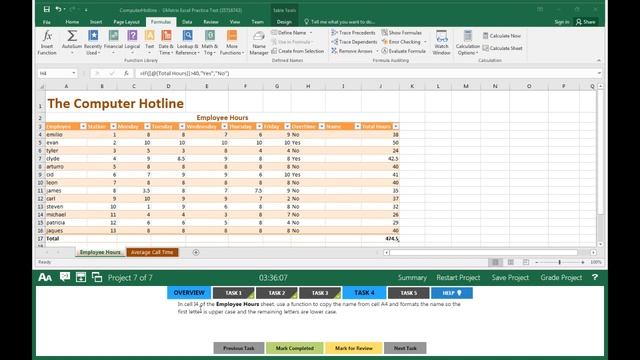Image resolution: width=640 pixels, height=360 pixels.
Task: Open TASK 5 tab
Action: coord(409,293)
